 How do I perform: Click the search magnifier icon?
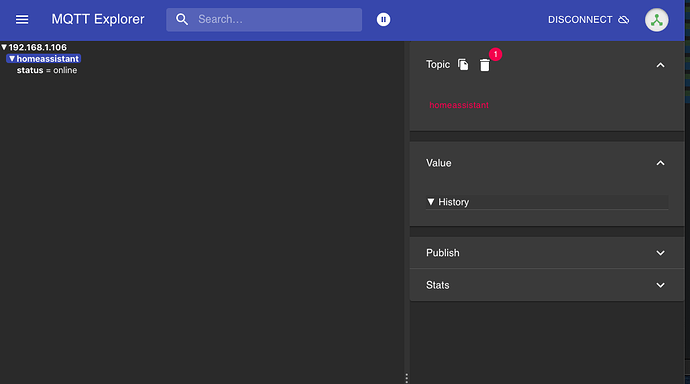point(182,19)
